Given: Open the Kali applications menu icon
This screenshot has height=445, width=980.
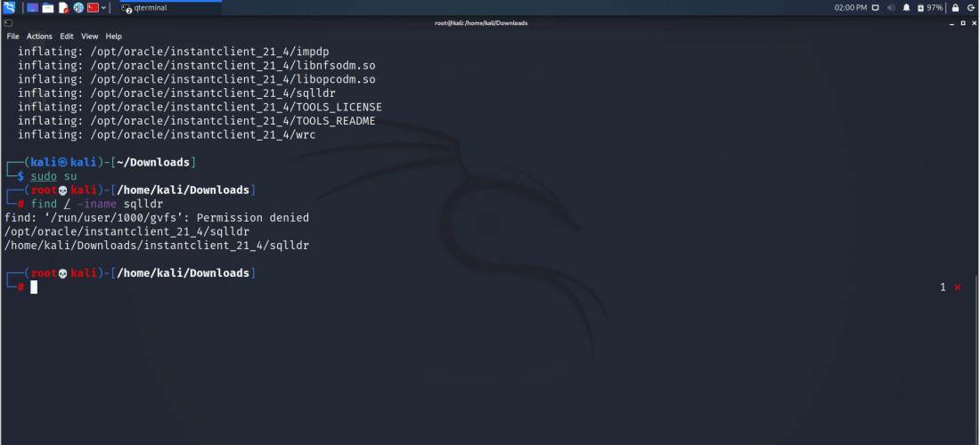Looking at the screenshot, I should coord(9,7).
